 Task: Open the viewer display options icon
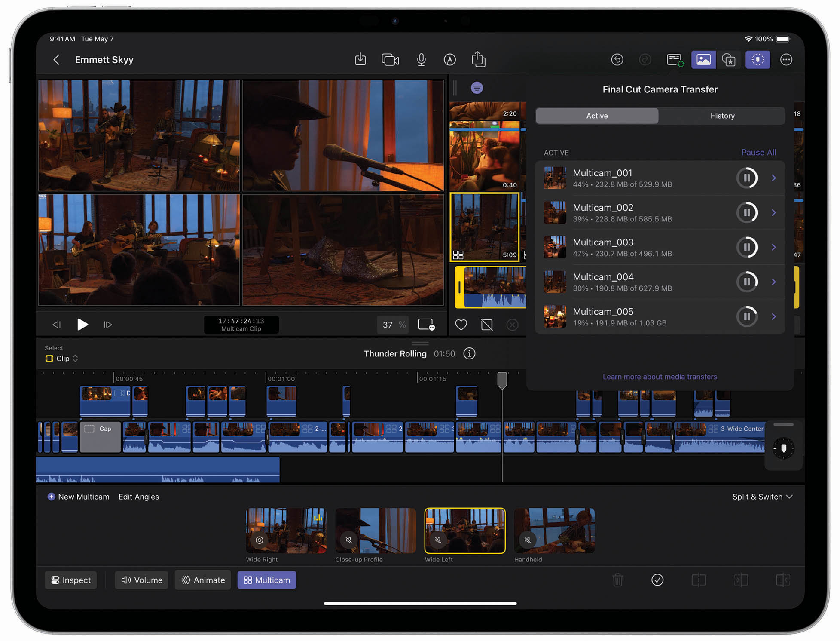pos(426,325)
